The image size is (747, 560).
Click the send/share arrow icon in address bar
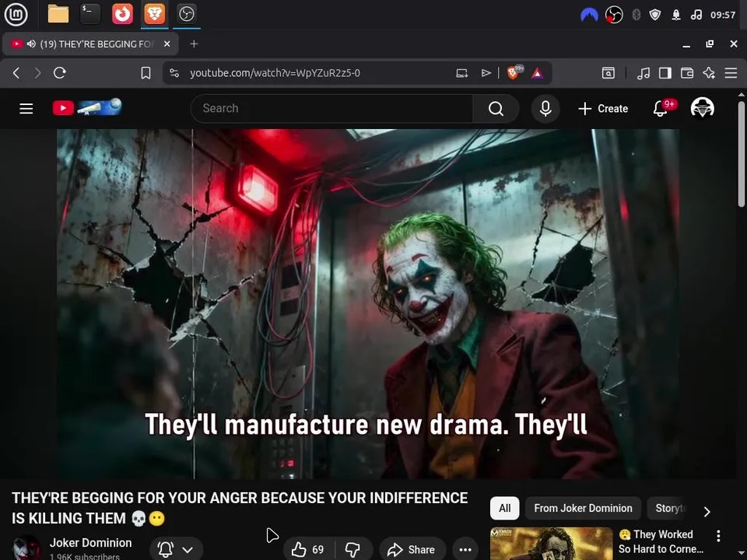[486, 73]
